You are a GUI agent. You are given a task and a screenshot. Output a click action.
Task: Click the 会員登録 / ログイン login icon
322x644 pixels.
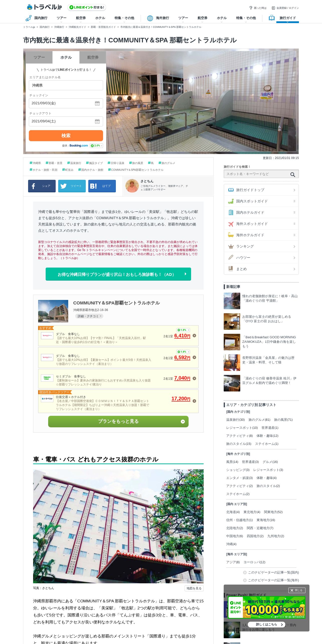pyautogui.click(x=273, y=8)
